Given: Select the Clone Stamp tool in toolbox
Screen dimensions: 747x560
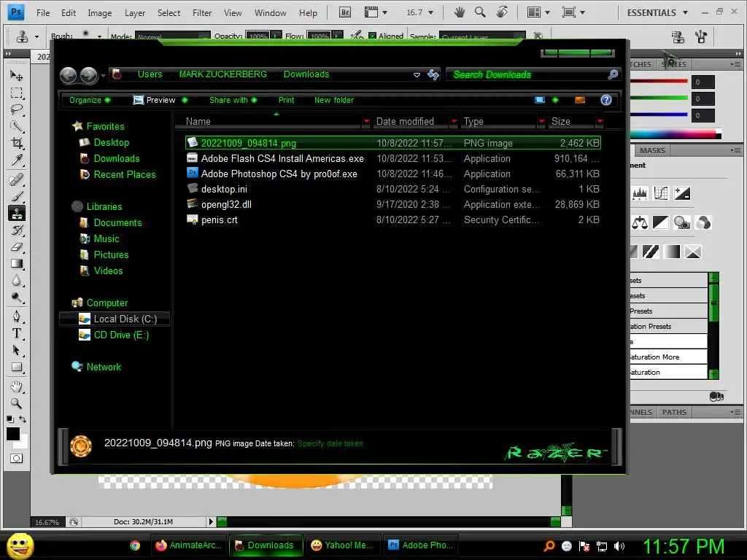Looking at the screenshot, I should (16, 213).
